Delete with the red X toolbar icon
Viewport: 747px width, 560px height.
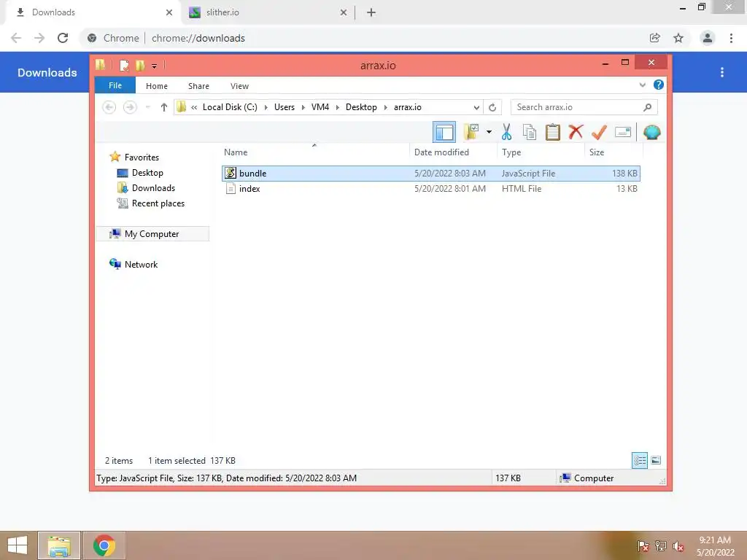pyautogui.click(x=576, y=131)
